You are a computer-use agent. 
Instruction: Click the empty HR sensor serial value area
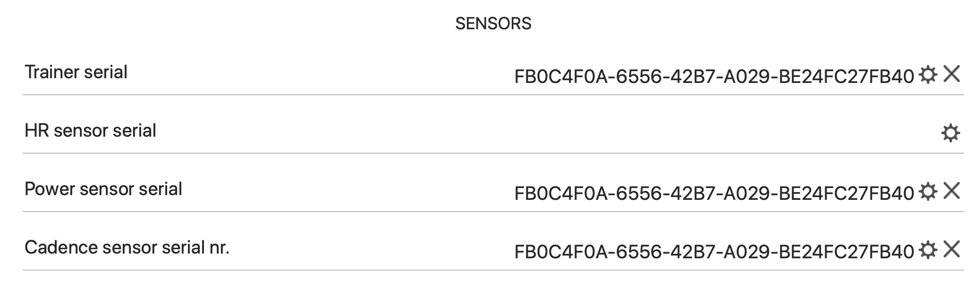708,132
